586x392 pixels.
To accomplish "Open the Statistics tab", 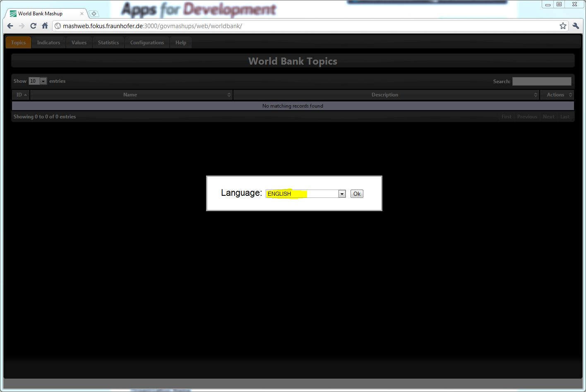I will (x=108, y=43).
